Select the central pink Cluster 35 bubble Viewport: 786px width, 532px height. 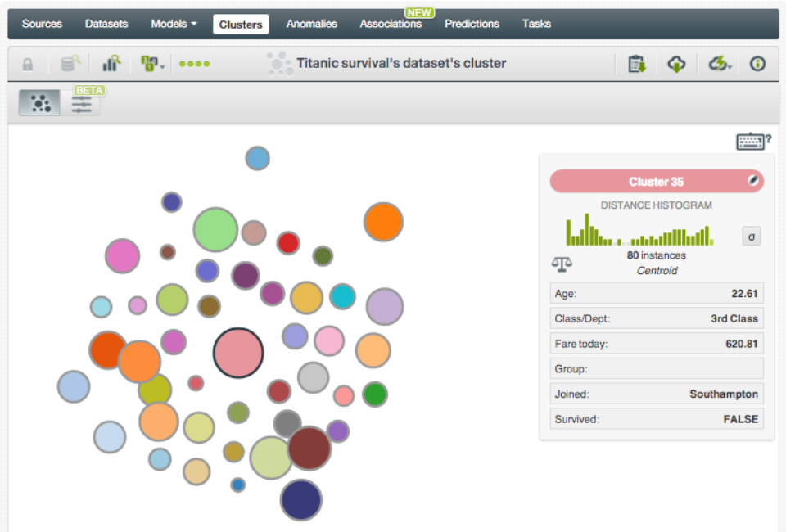pos(238,354)
